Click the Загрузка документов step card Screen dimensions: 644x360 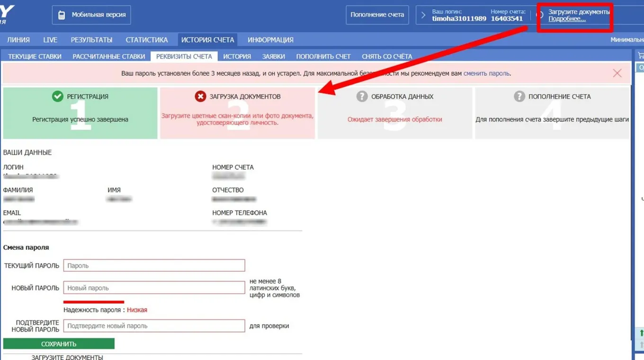click(x=238, y=113)
